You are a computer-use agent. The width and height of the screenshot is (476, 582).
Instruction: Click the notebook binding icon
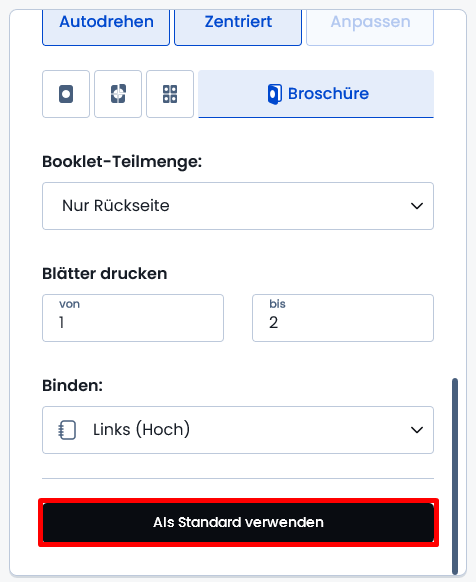67,430
